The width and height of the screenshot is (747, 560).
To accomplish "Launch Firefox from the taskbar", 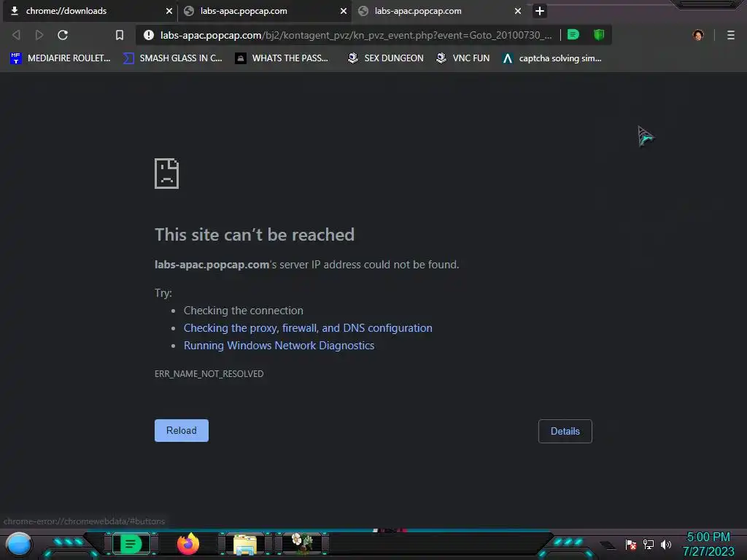I will coord(188,544).
